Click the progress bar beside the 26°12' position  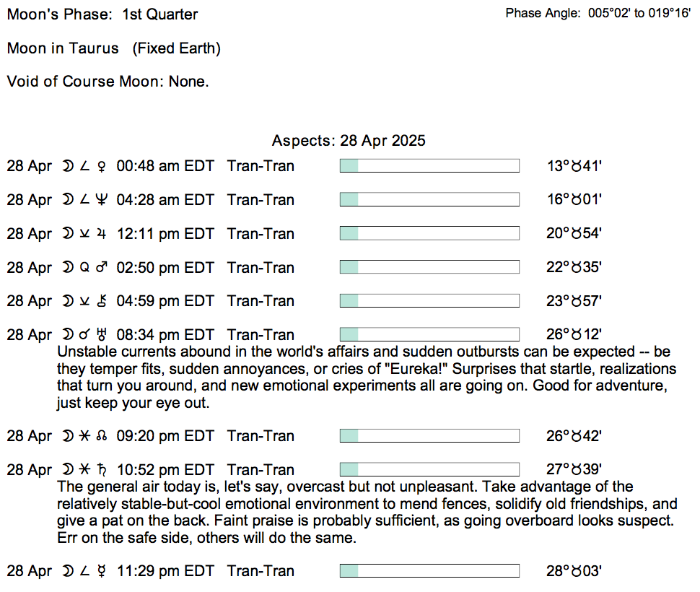pos(429,335)
